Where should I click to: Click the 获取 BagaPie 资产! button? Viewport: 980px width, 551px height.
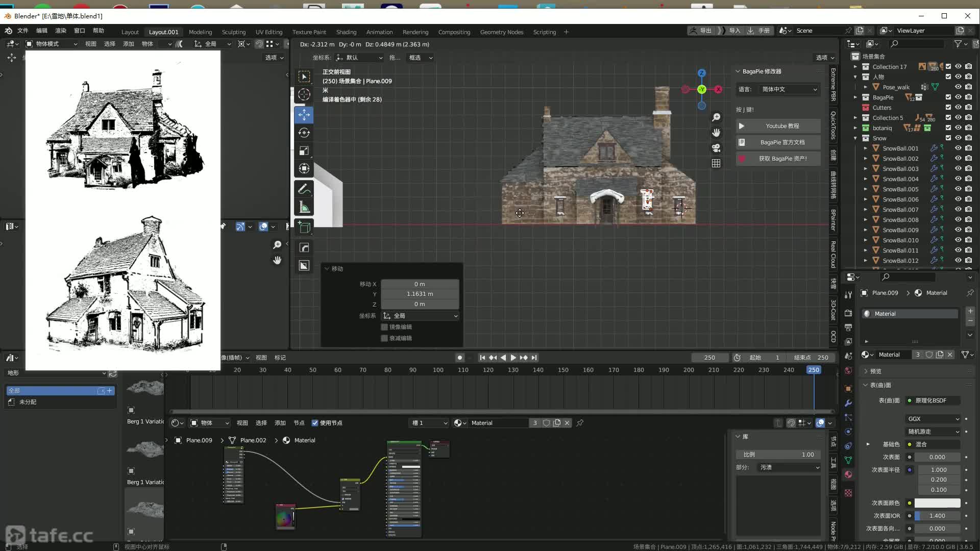click(778, 159)
